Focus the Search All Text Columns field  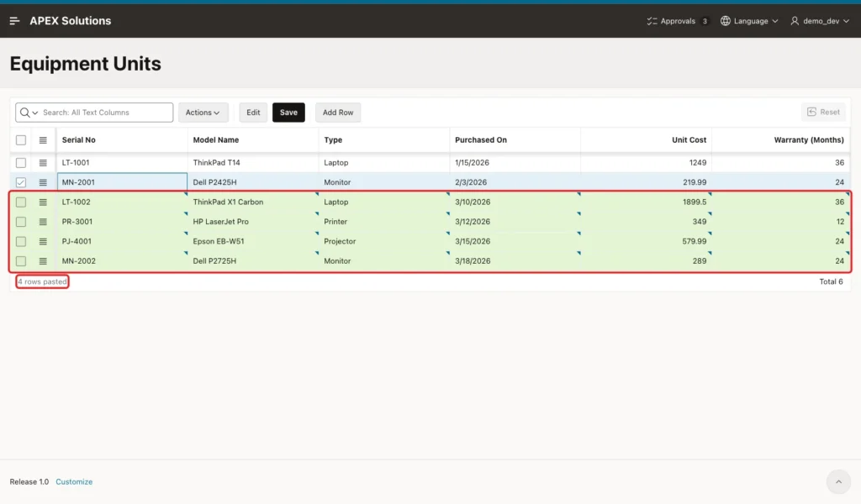click(107, 113)
